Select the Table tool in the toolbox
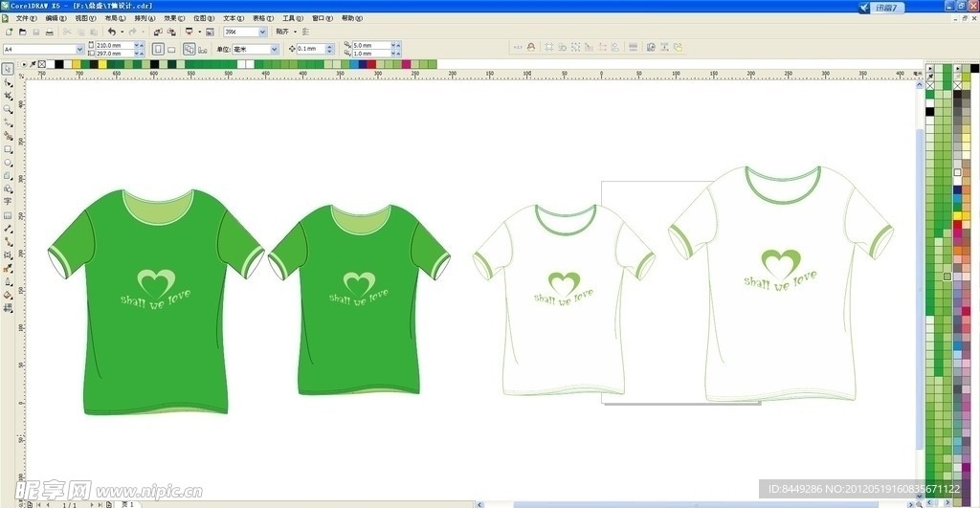The height and width of the screenshot is (508, 980). pos(8,215)
